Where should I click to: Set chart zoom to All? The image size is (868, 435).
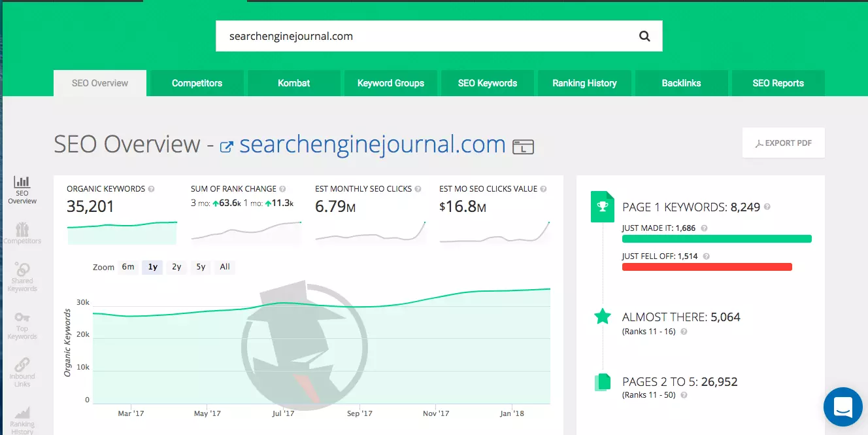point(225,267)
